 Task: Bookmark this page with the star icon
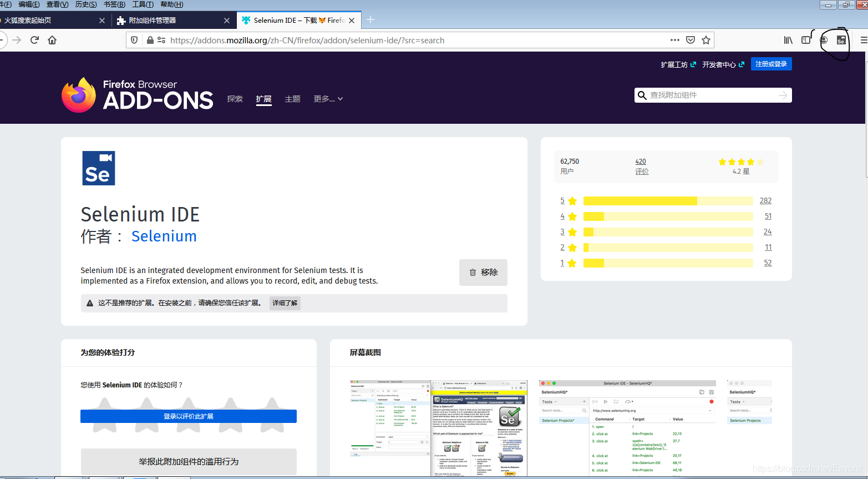point(706,40)
